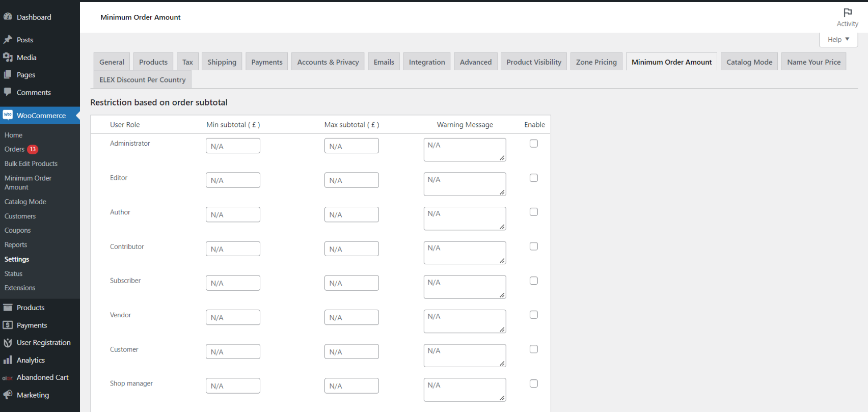The image size is (868, 412).
Task: Select the Minimum Order Amount tab
Action: point(671,62)
